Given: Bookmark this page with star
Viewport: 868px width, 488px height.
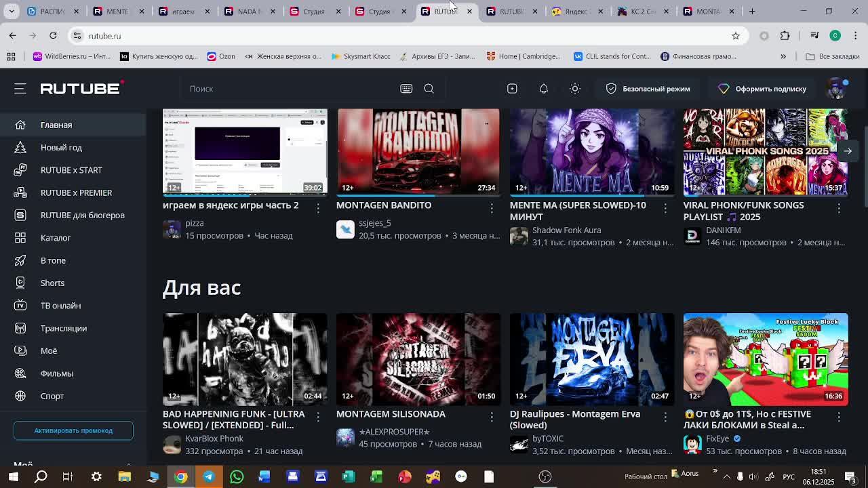Looking at the screenshot, I should point(736,35).
